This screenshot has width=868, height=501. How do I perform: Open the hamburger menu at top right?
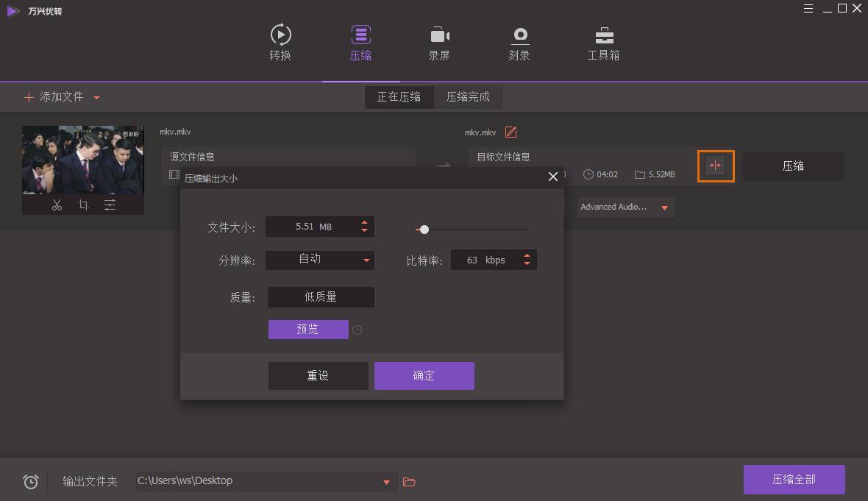pos(808,9)
